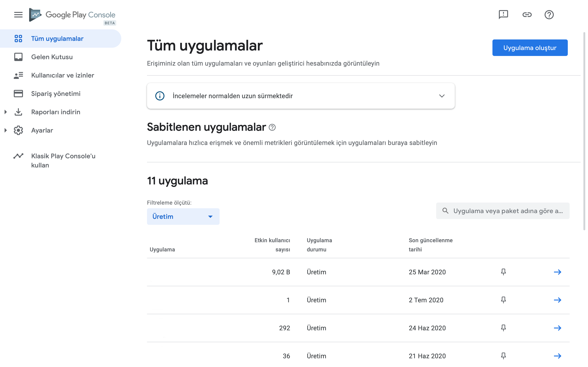Click the feedback icon in header

503,14
